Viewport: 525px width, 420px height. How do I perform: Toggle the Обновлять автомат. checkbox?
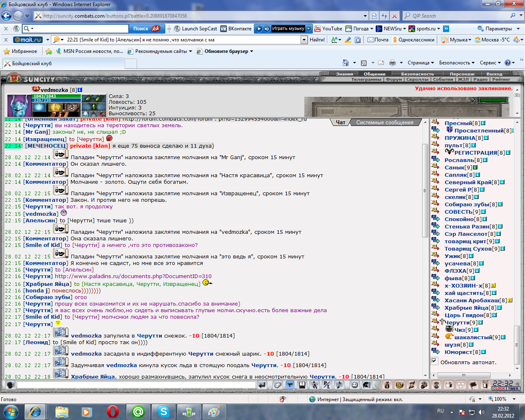pos(434,361)
